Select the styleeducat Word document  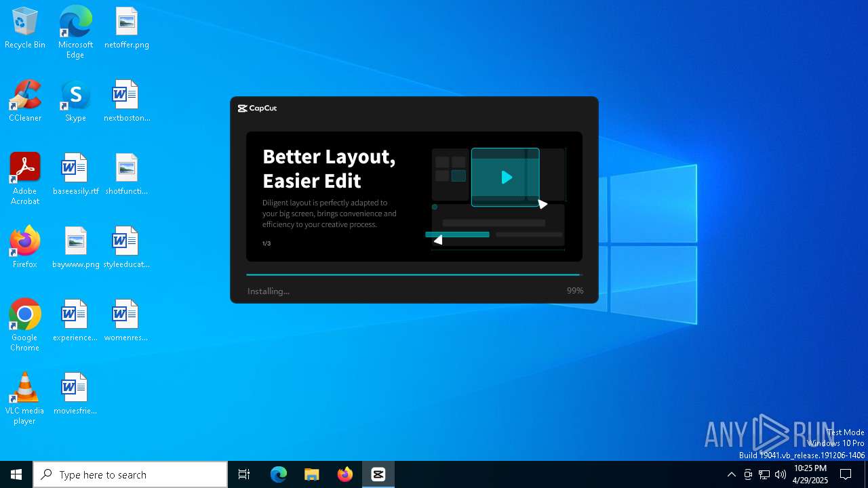(x=126, y=247)
